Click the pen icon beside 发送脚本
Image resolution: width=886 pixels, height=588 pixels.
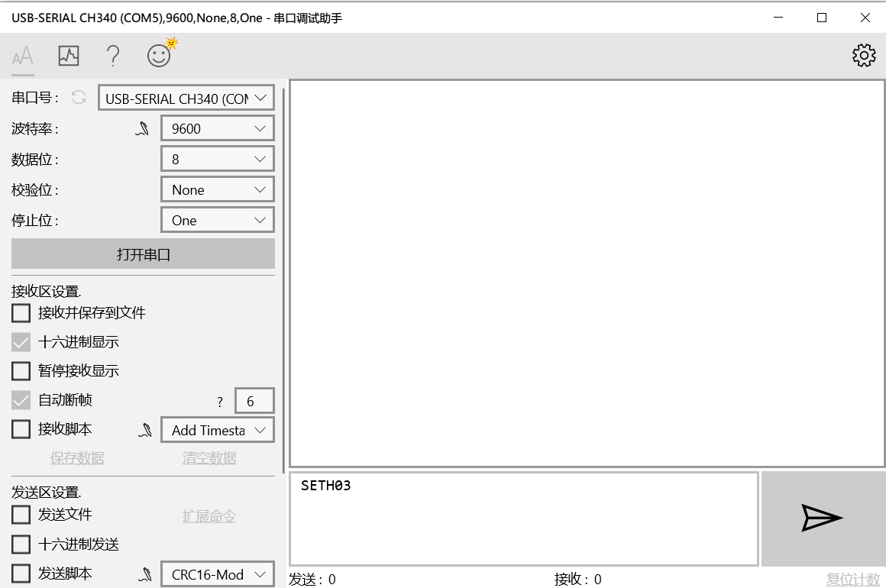click(145, 574)
